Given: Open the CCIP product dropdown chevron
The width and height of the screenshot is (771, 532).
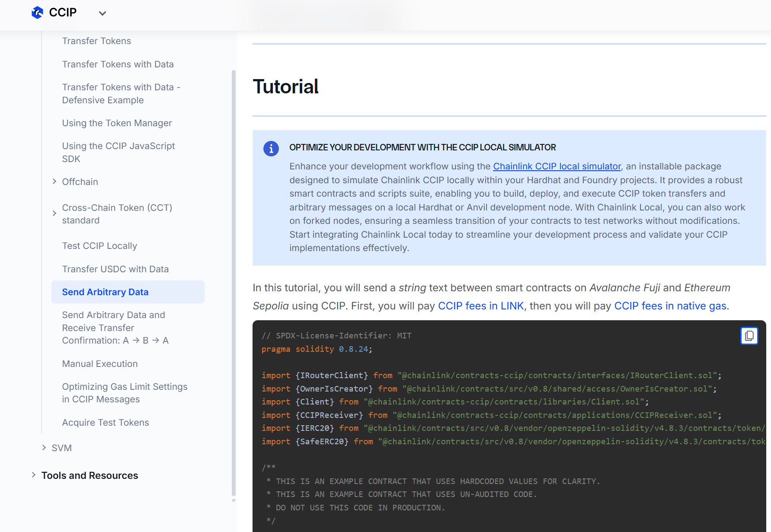Looking at the screenshot, I should click(102, 13).
